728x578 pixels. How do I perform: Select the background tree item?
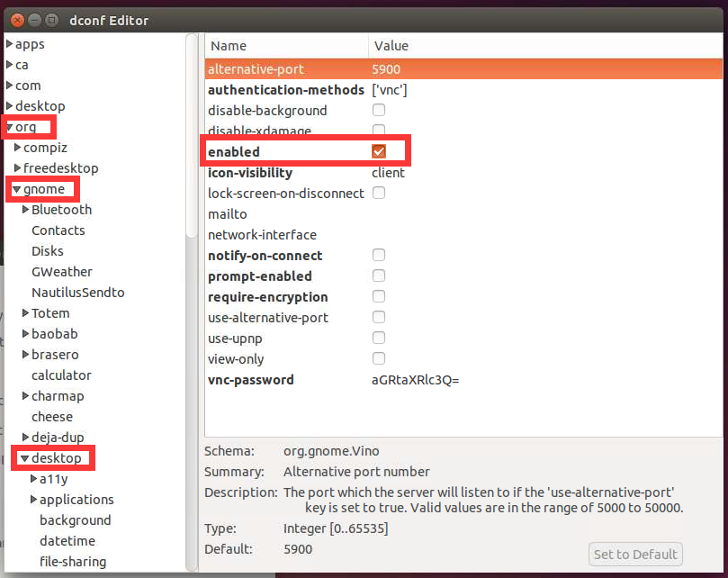tap(76, 520)
